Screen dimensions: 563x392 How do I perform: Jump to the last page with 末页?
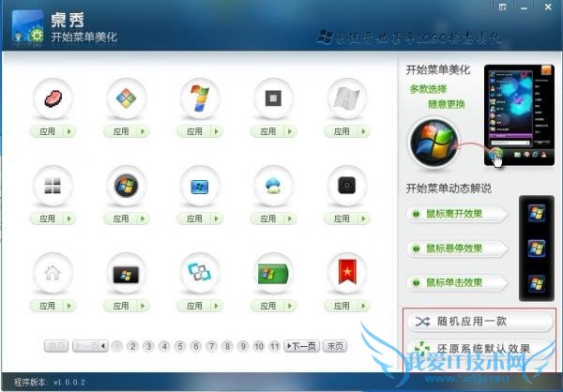tap(335, 346)
